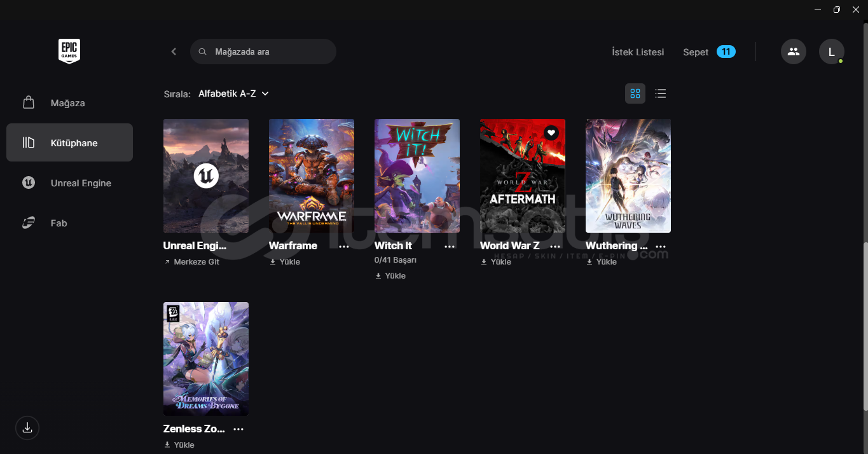
Task: Click the Unreal Engine sidebar icon
Action: pyautogui.click(x=29, y=183)
